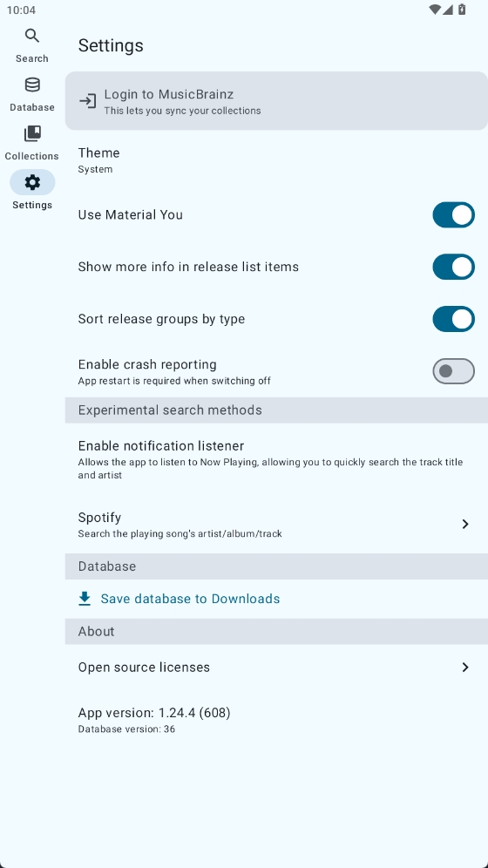The image size is (488, 868).
Task: Tap the Wi-Fi signal icon in status bar
Action: (435, 10)
